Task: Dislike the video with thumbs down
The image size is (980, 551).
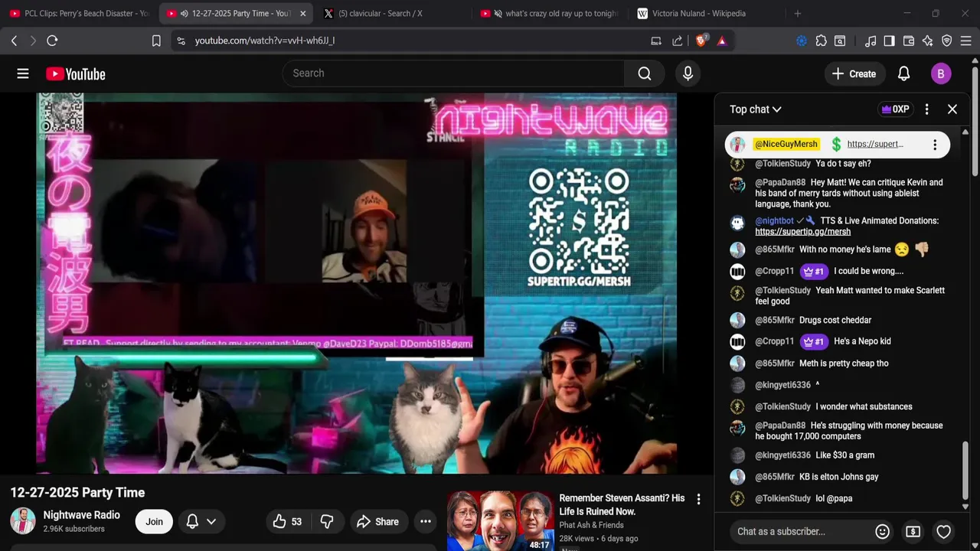Action: (x=327, y=522)
